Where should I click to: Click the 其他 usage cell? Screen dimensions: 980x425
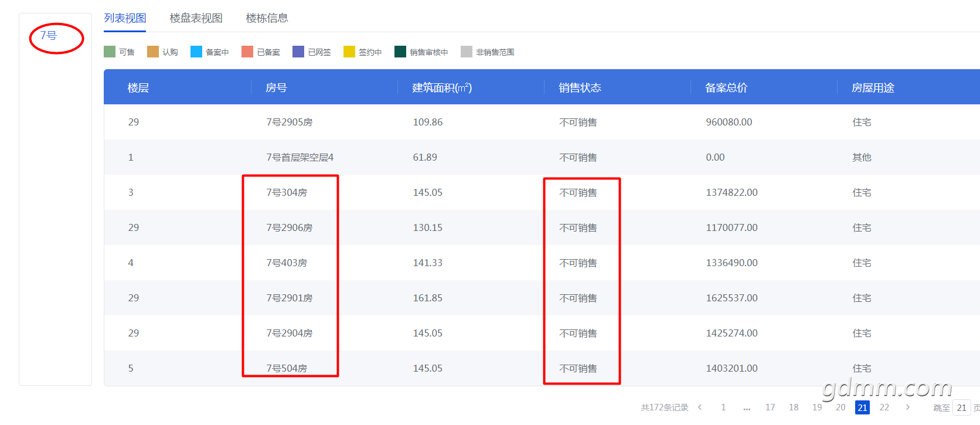862,157
